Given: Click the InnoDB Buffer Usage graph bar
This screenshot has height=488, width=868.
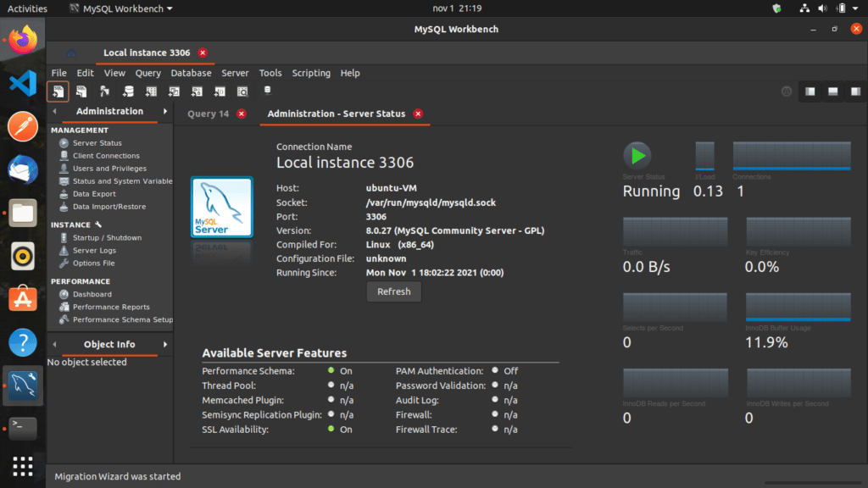Looking at the screenshot, I should [x=798, y=308].
